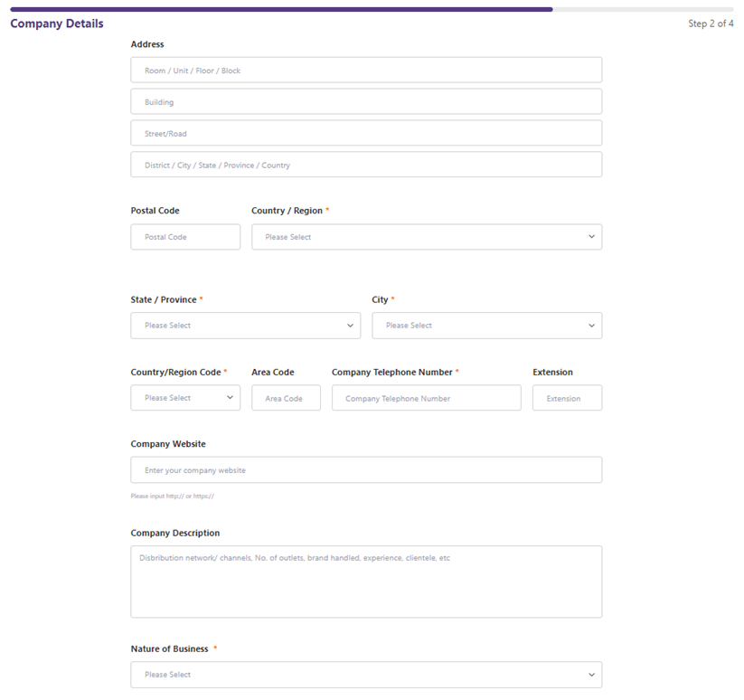Click the chevron arrow in City field
744x700 pixels.
(x=591, y=326)
